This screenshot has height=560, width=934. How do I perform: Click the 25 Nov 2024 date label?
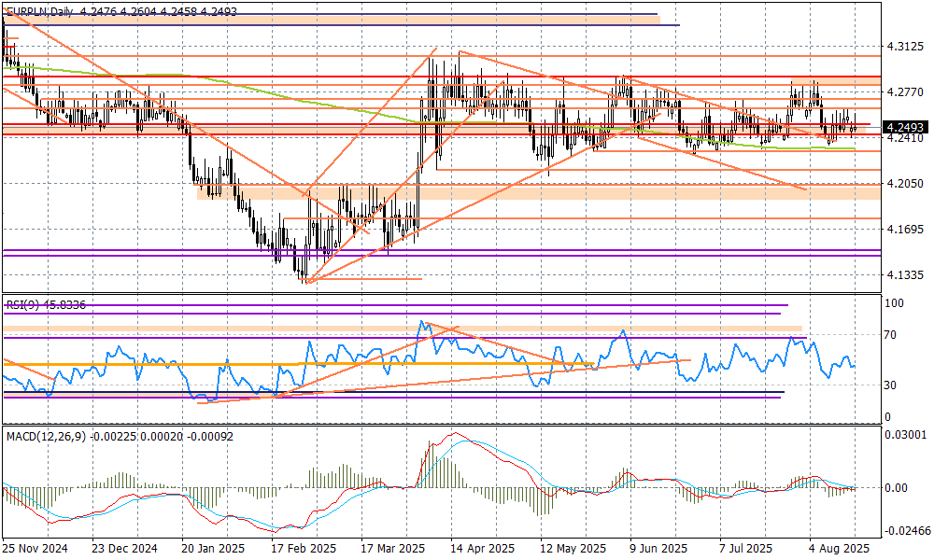click(35, 549)
